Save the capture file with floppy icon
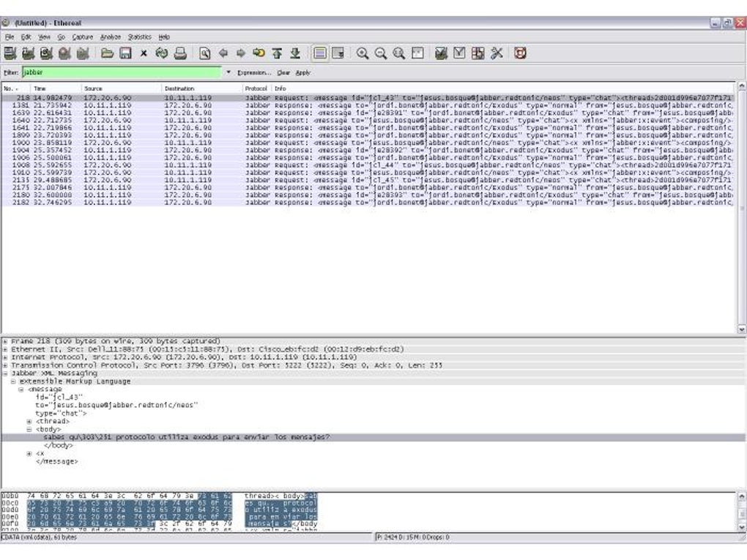747x560 pixels. click(x=125, y=53)
